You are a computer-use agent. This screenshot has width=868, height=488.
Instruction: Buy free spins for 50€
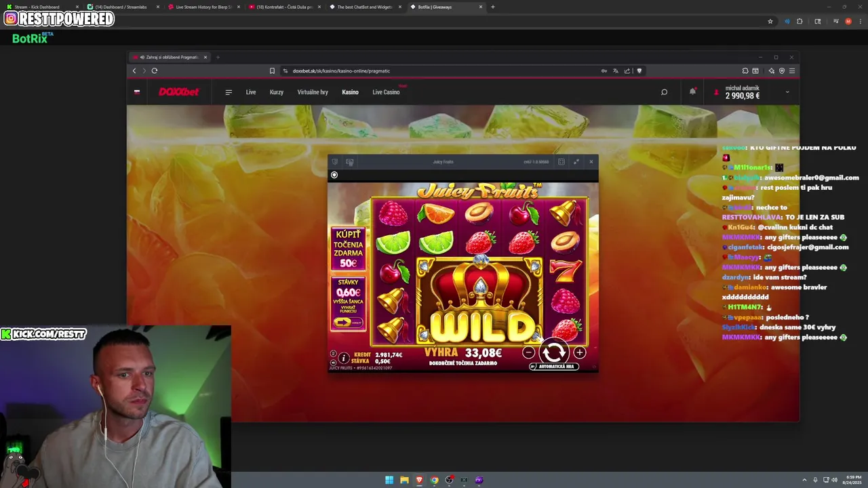tap(348, 249)
